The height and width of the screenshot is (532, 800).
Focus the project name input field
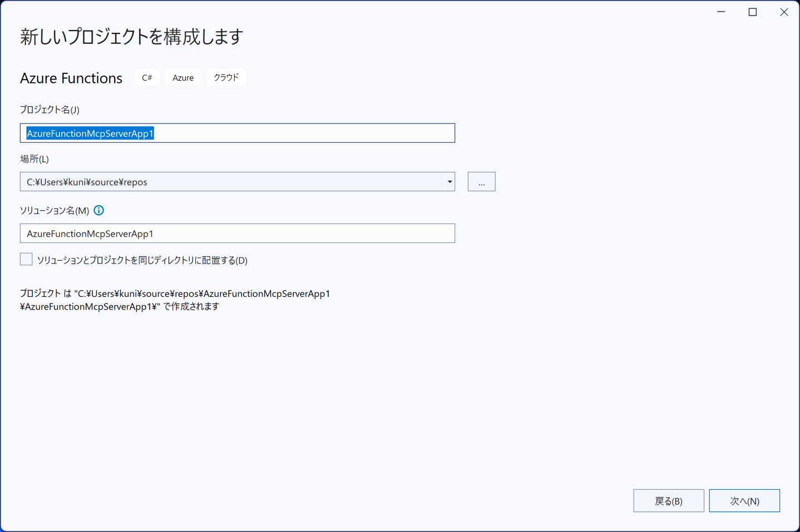[238, 133]
